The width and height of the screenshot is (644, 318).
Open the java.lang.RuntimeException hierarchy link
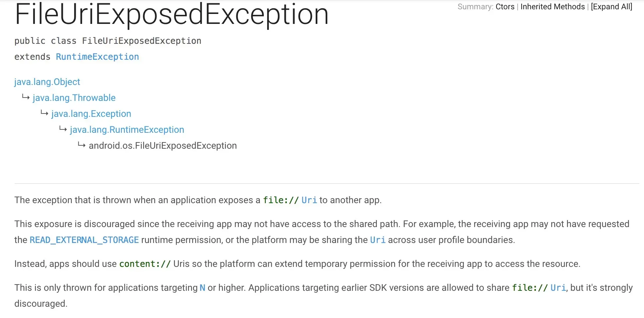click(127, 130)
